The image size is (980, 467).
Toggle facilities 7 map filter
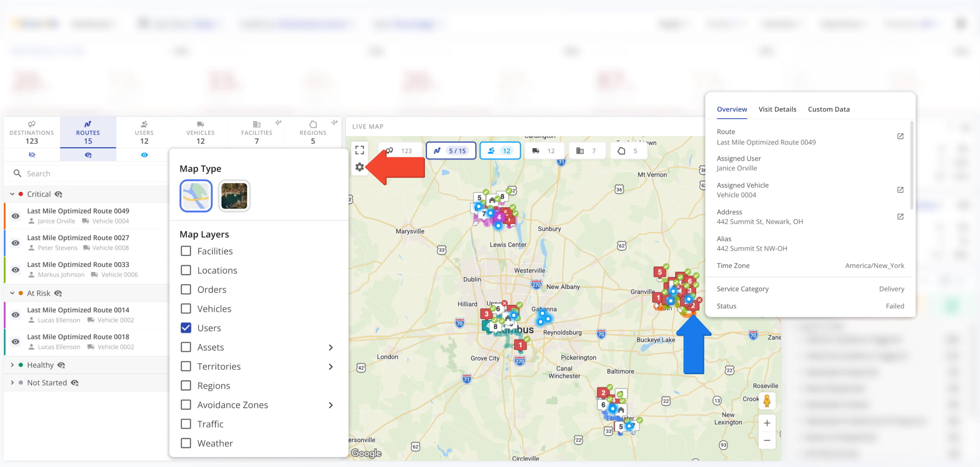pos(587,151)
